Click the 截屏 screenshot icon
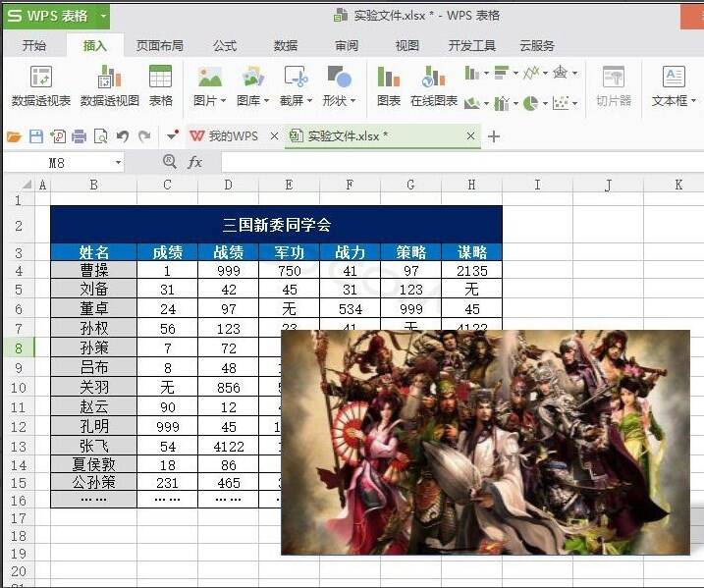This screenshot has height=588, width=704. (x=296, y=78)
